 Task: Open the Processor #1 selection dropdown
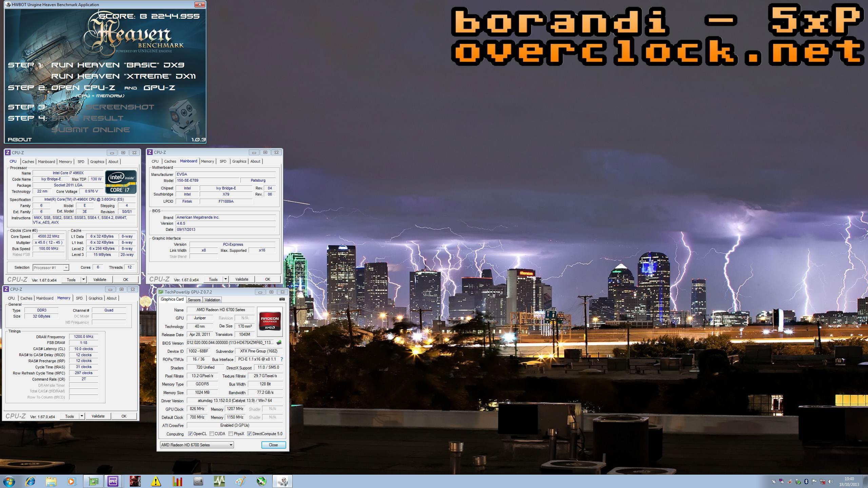[x=51, y=268]
